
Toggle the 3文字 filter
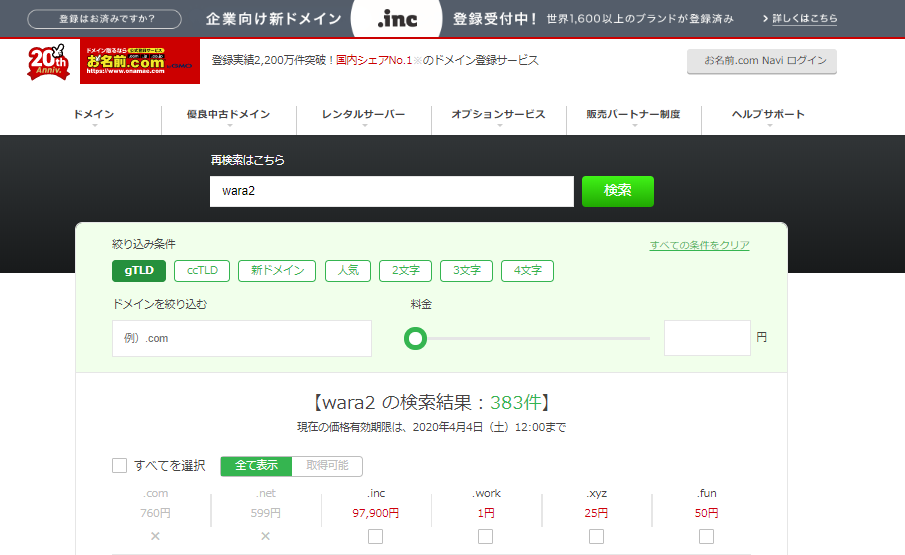pos(466,271)
